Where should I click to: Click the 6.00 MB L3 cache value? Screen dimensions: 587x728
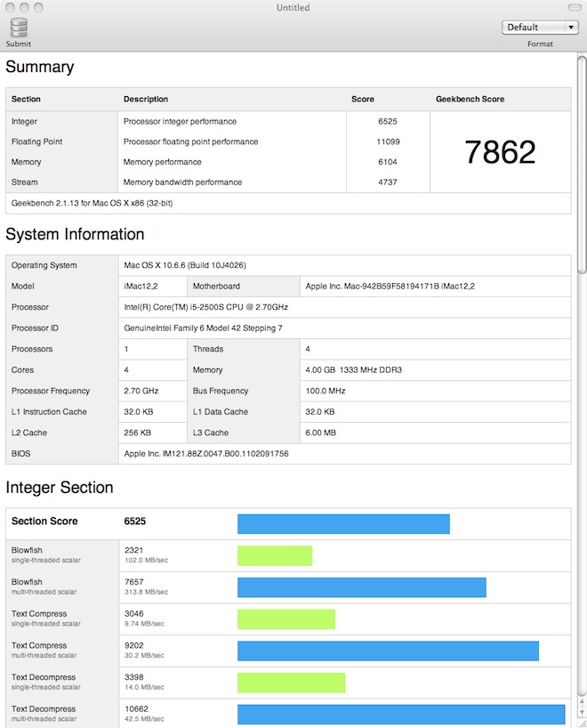321,433
